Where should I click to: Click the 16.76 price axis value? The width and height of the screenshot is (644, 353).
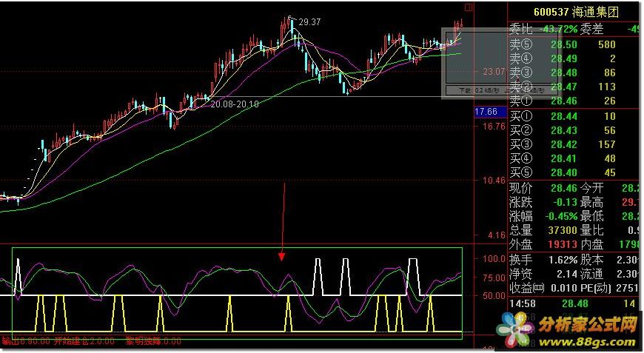pyautogui.click(x=494, y=126)
